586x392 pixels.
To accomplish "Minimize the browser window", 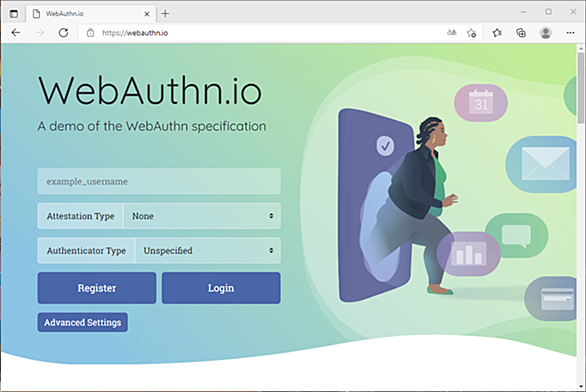I will 524,12.
